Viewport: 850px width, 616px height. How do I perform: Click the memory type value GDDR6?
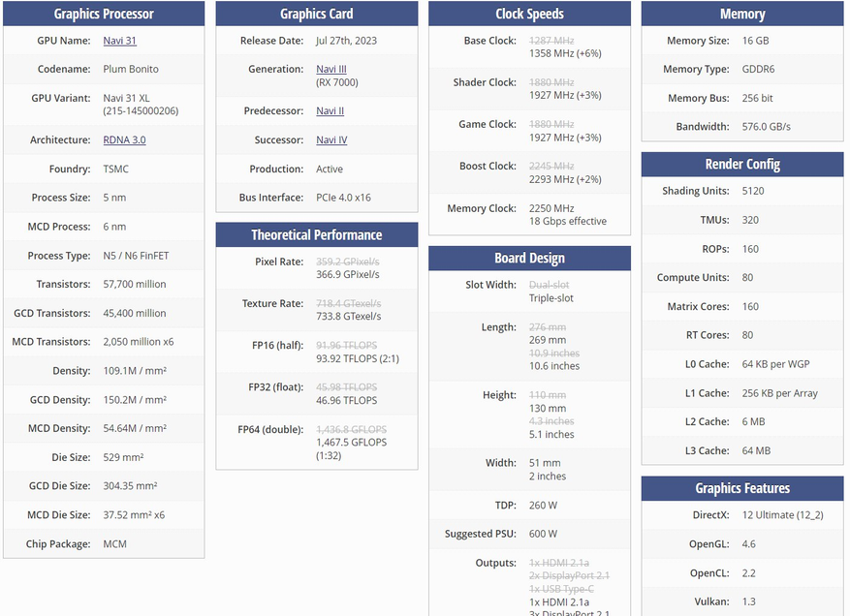[758, 70]
